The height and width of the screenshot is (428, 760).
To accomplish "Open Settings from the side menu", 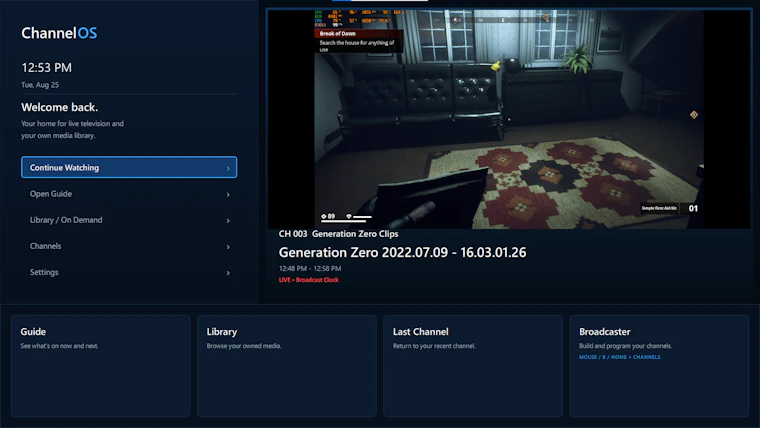I will 129,272.
